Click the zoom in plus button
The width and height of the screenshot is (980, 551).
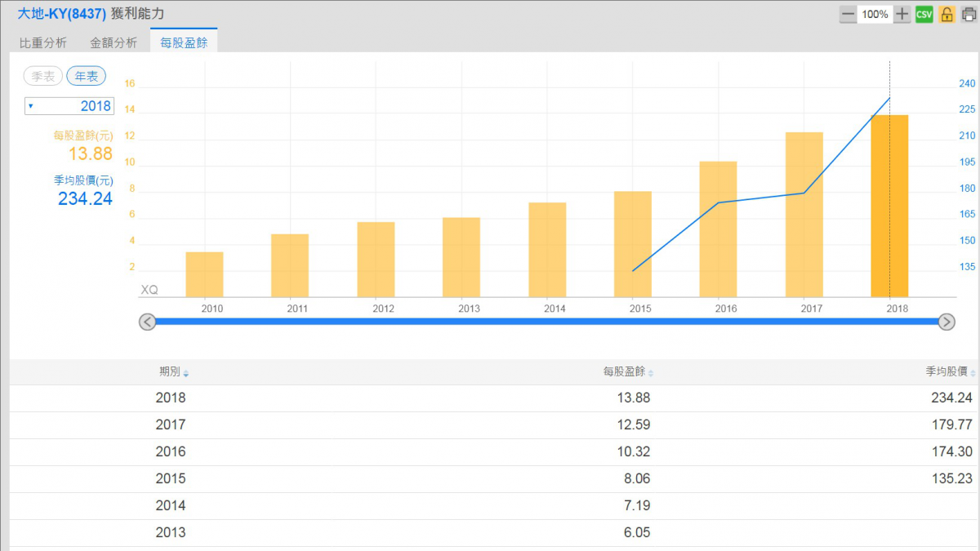click(x=902, y=14)
